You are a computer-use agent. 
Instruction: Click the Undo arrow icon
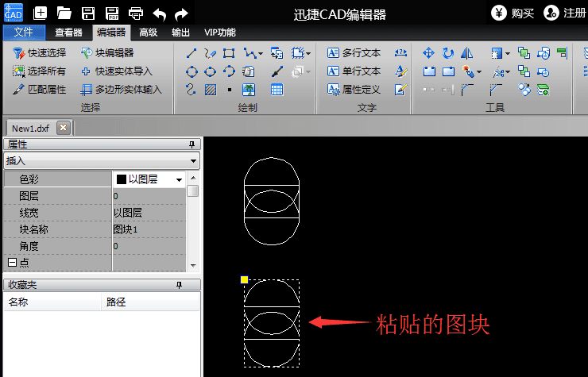coord(160,14)
